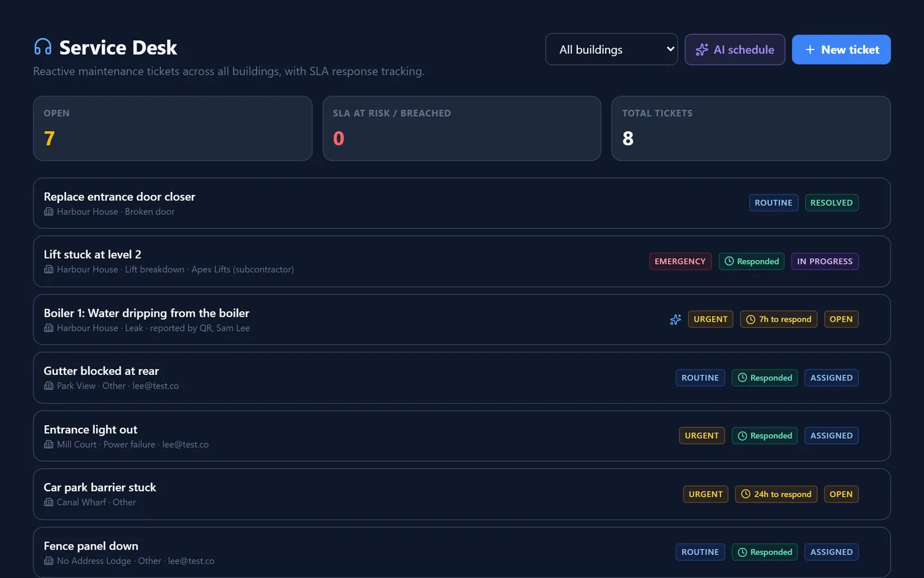
Task: Click OPEN badge on Boiler 1 ticket
Action: coord(841,319)
